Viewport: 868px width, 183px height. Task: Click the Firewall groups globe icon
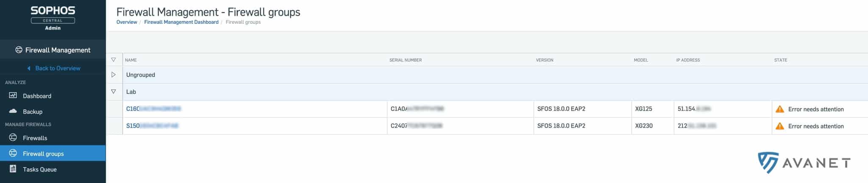(x=13, y=153)
